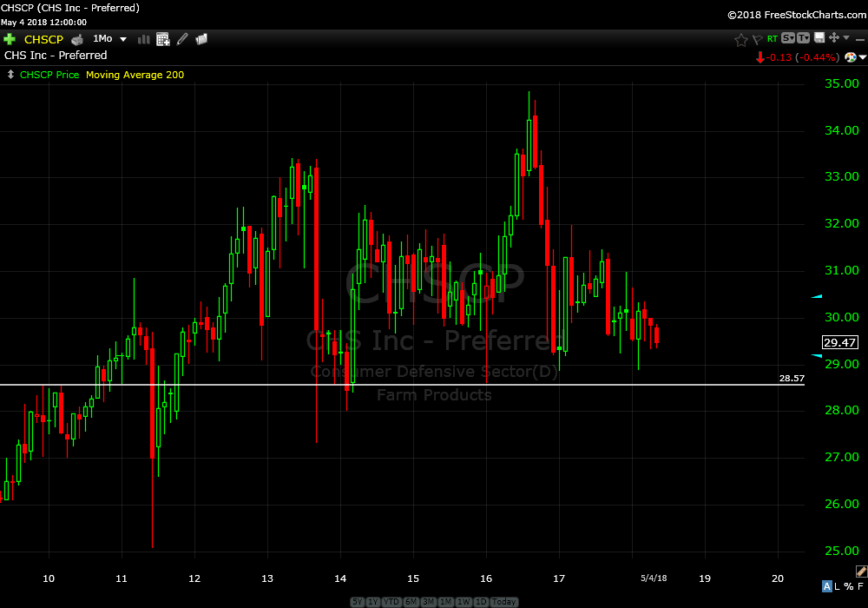
Task: Click the move arrows icon
Action: 834,37
